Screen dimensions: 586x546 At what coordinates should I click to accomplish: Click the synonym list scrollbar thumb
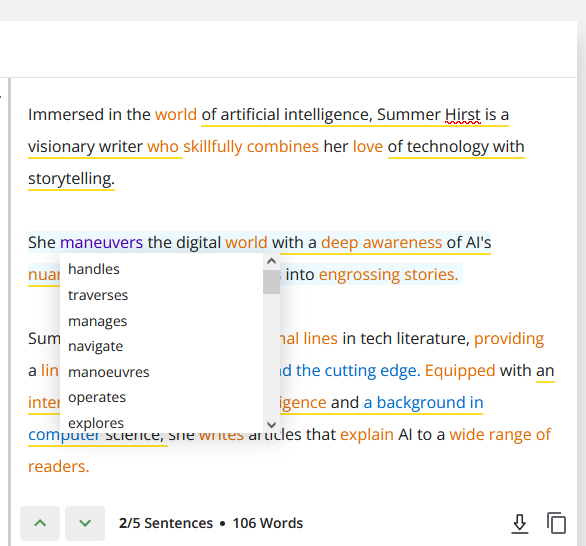pos(271,282)
